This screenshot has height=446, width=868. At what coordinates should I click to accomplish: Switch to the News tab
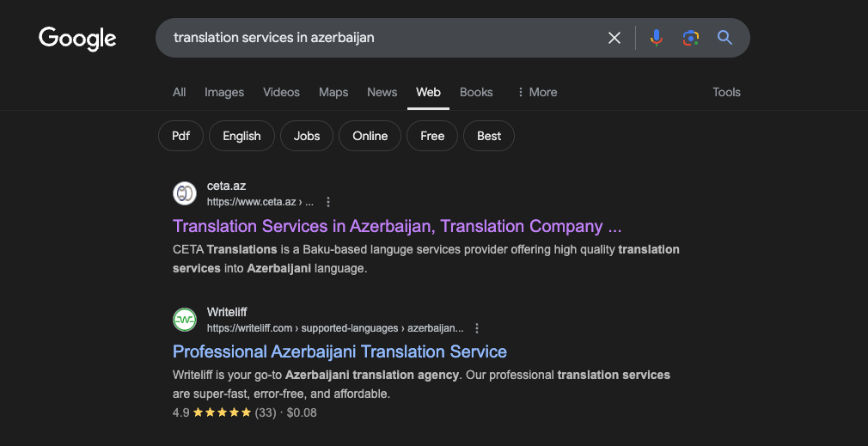[x=382, y=93]
